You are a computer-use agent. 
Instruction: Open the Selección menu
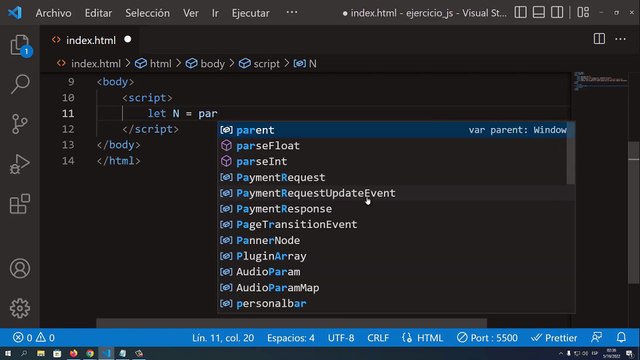pyautogui.click(x=147, y=13)
